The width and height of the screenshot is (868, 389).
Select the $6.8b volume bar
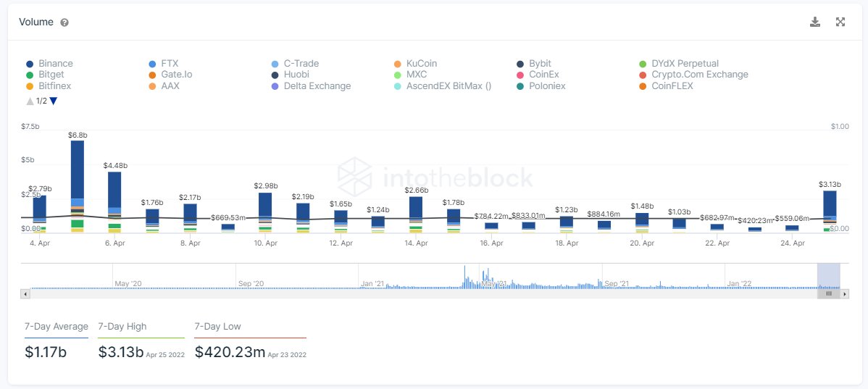tap(78, 186)
